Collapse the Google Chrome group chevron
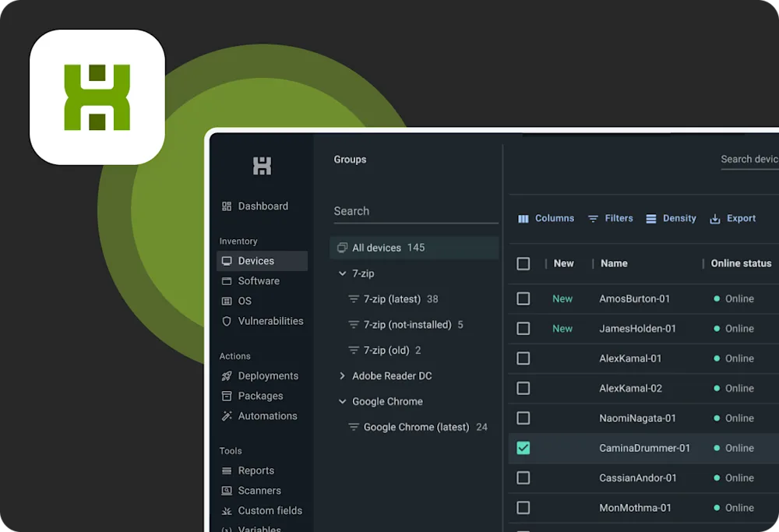This screenshot has height=532, width=779. point(342,401)
